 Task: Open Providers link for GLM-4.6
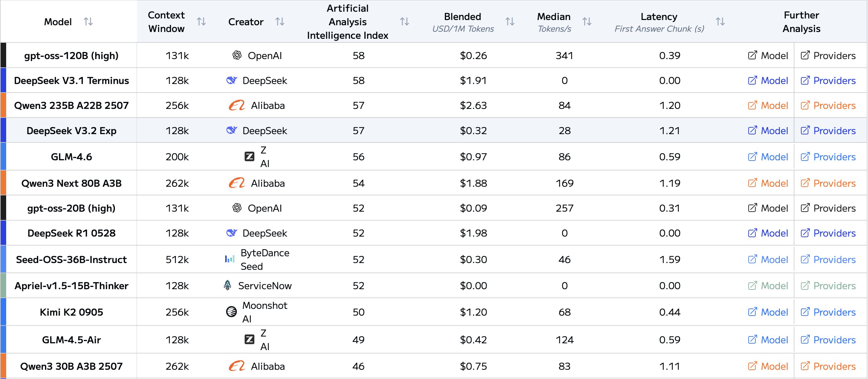pyautogui.click(x=828, y=157)
